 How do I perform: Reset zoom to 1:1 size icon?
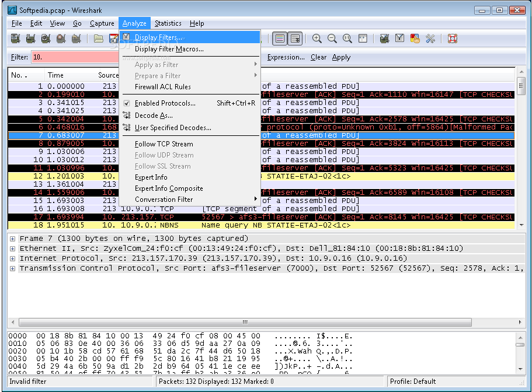[x=347, y=38]
